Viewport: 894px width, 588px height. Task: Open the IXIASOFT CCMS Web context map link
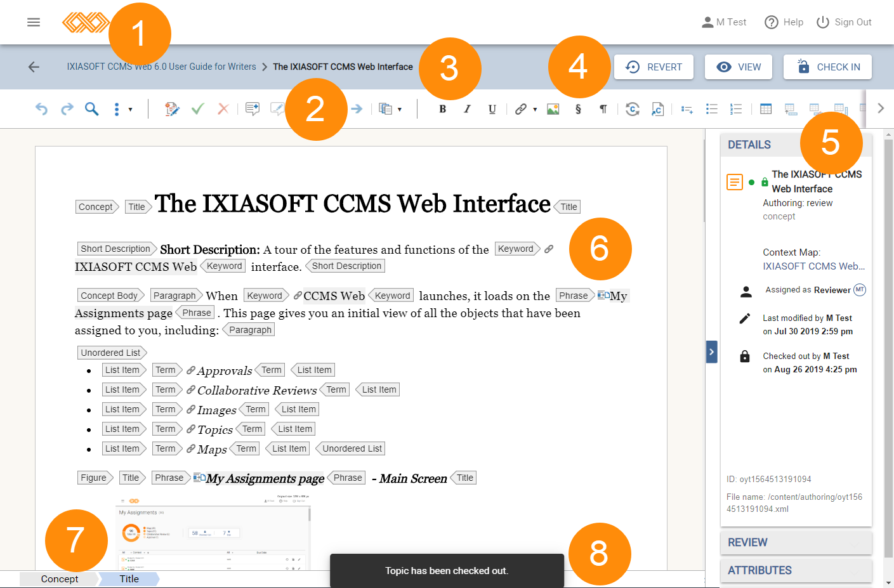click(813, 266)
